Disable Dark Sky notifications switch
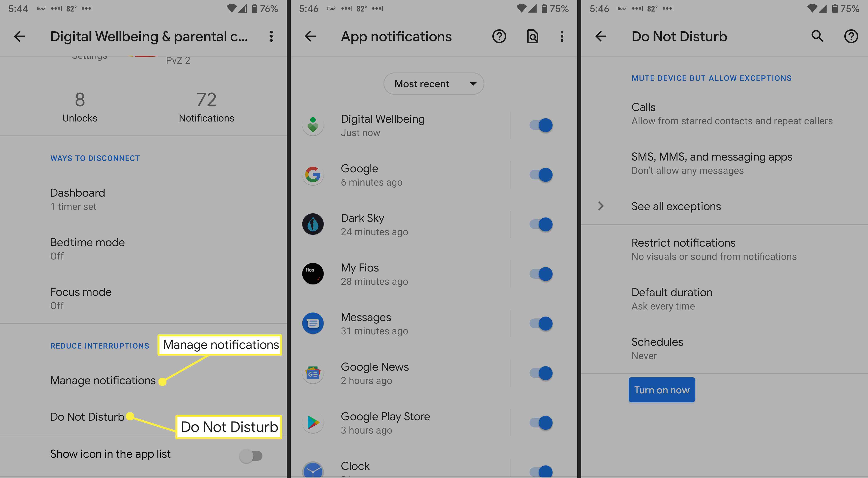 click(x=541, y=224)
